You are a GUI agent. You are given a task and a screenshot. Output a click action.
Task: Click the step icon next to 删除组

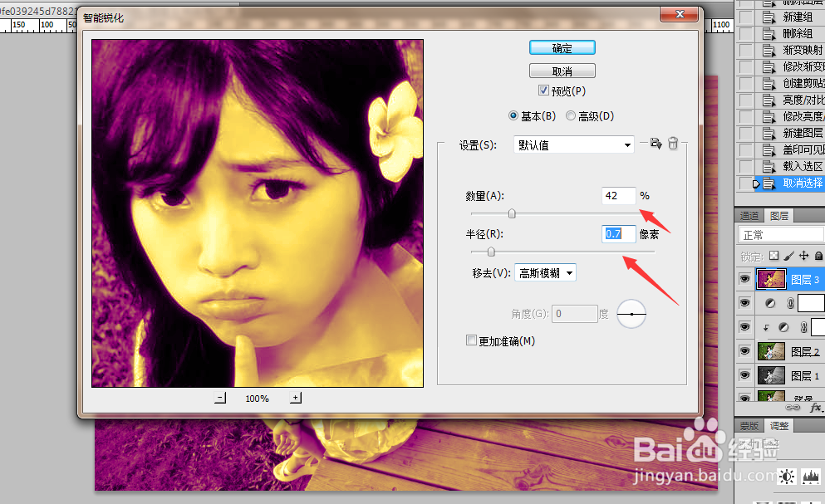pos(769,34)
